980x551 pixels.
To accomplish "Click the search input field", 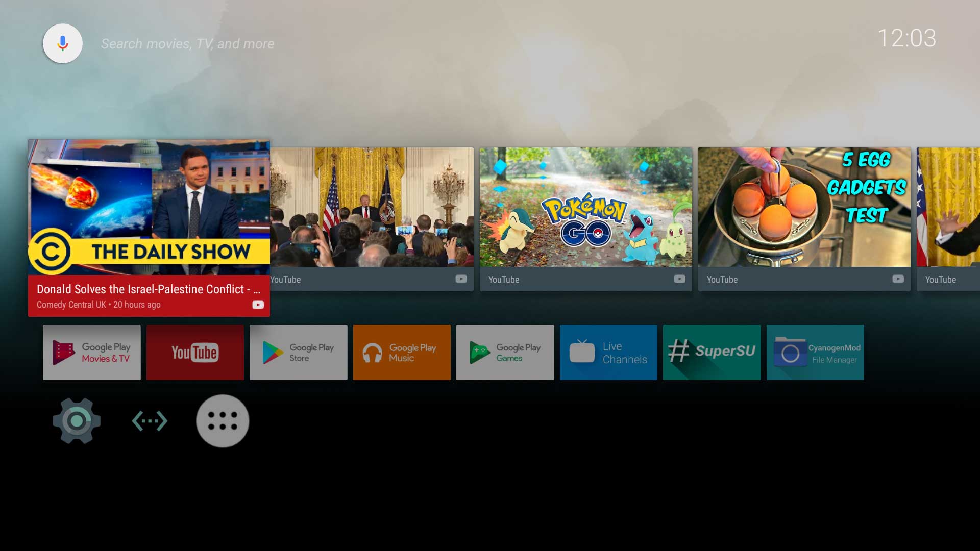I will (x=188, y=44).
